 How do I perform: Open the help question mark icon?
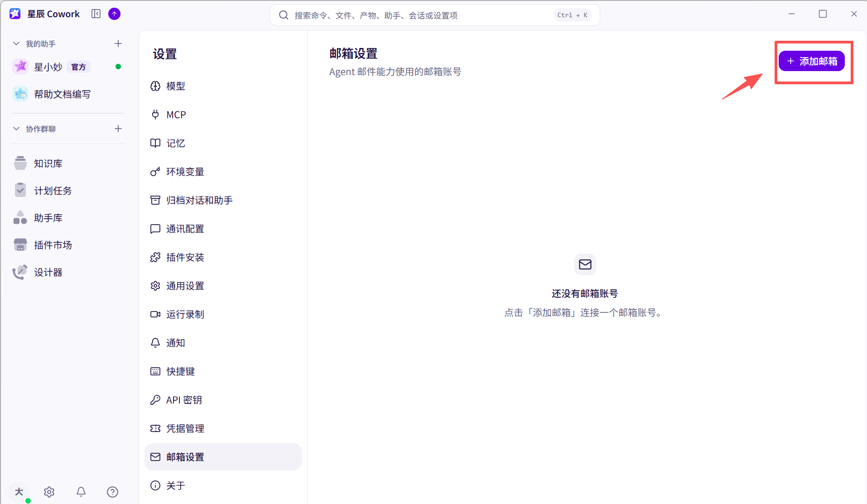[113, 492]
